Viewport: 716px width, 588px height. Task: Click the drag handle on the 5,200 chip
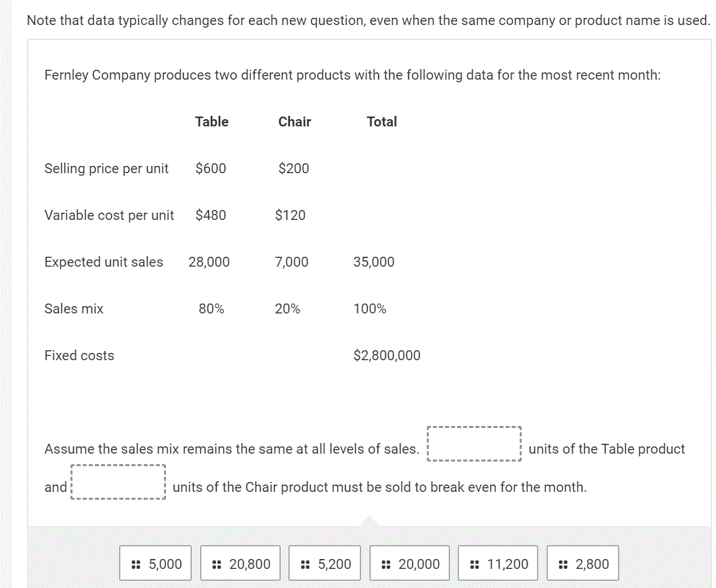tap(305, 564)
